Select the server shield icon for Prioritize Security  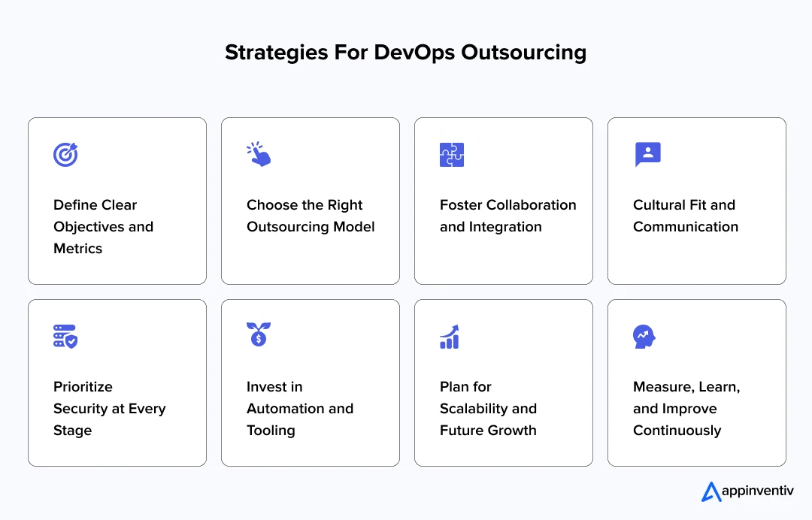click(x=66, y=336)
